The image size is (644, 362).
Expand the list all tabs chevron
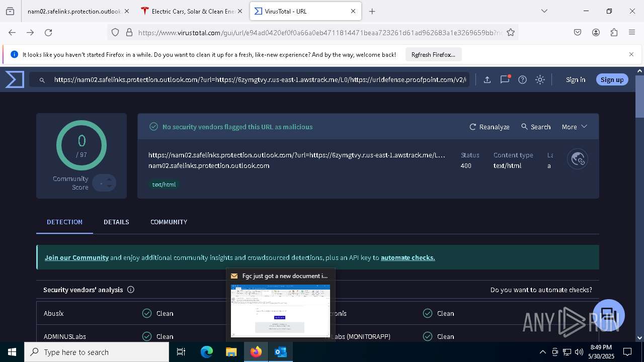point(544,11)
